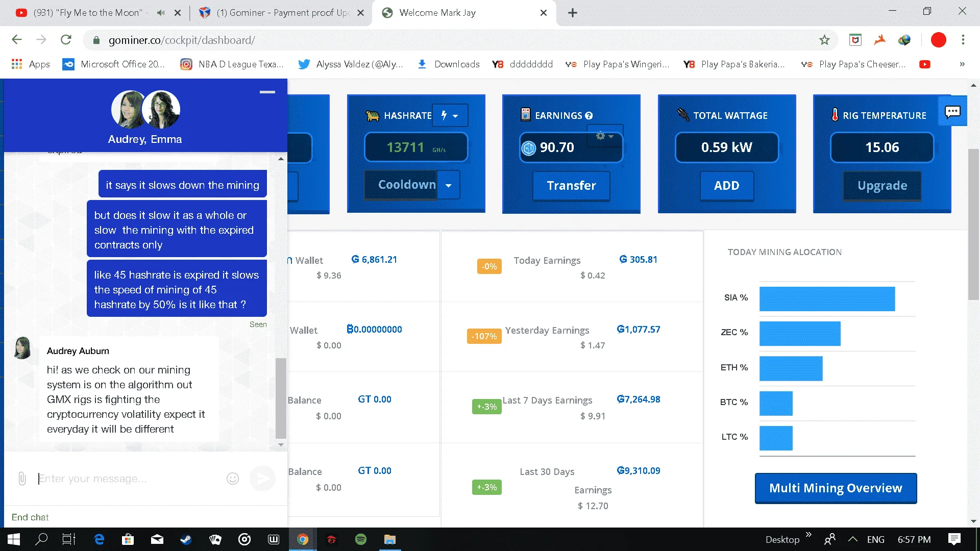Click ENG language indicator in tray
The height and width of the screenshot is (551, 980).
875,539
